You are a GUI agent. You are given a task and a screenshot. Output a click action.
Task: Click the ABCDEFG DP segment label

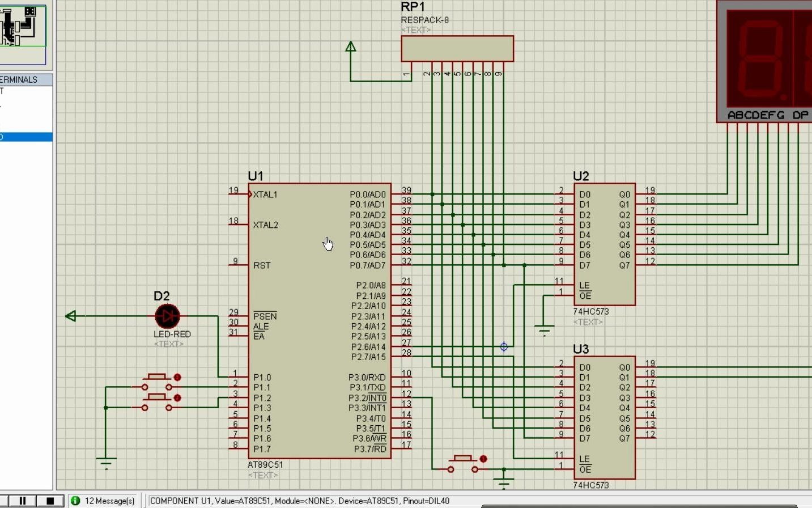pos(768,115)
